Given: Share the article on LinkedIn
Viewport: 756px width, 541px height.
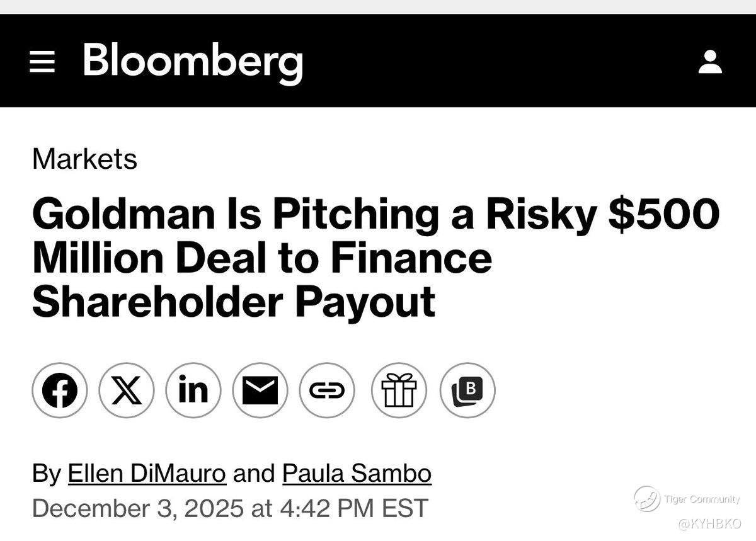Looking at the screenshot, I should 193,390.
